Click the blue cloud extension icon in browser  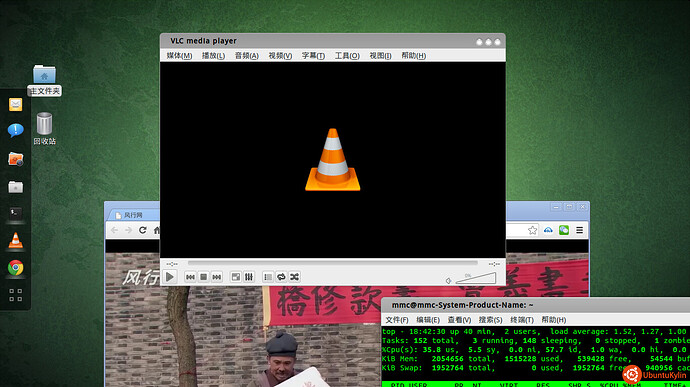[548, 230]
